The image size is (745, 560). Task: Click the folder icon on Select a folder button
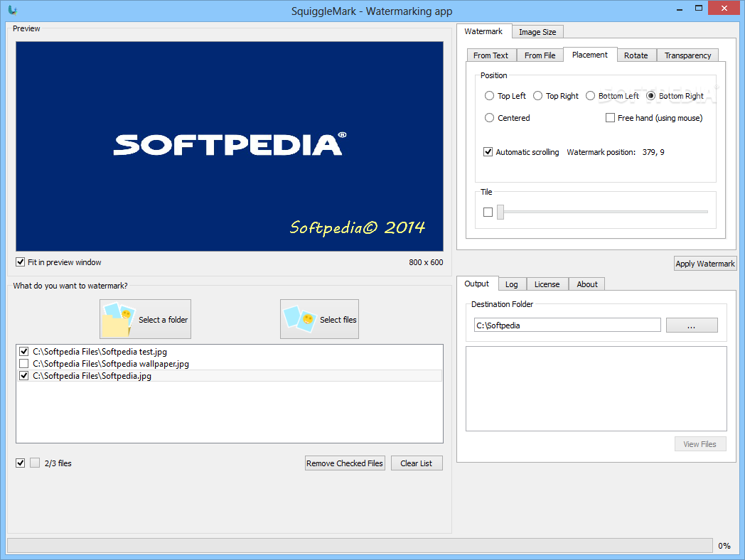pyautogui.click(x=119, y=320)
